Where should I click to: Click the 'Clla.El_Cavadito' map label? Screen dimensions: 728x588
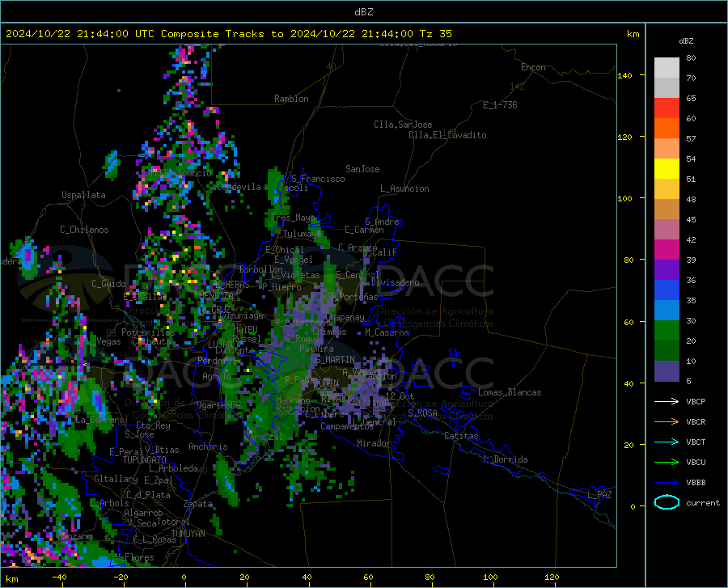click(447, 135)
